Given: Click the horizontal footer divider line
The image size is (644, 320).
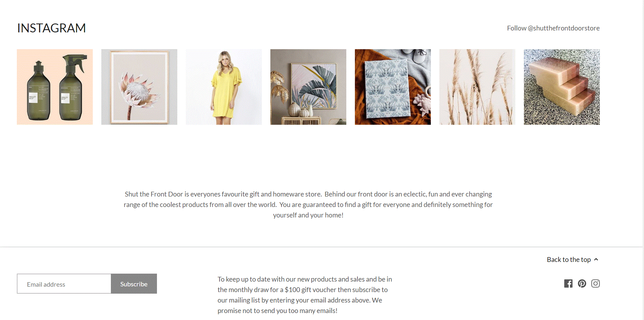Looking at the screenshot, I should [321, 247].
